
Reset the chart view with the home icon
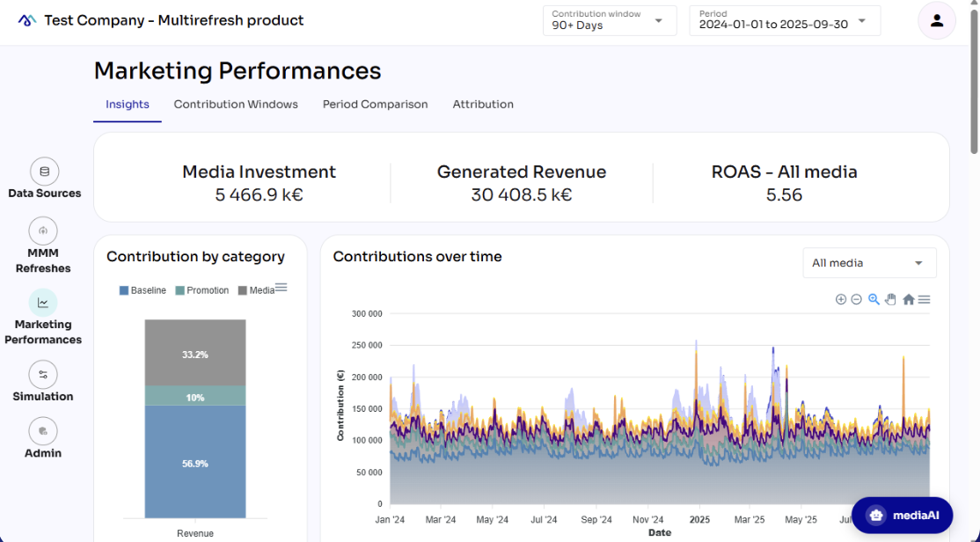(908, 299)
